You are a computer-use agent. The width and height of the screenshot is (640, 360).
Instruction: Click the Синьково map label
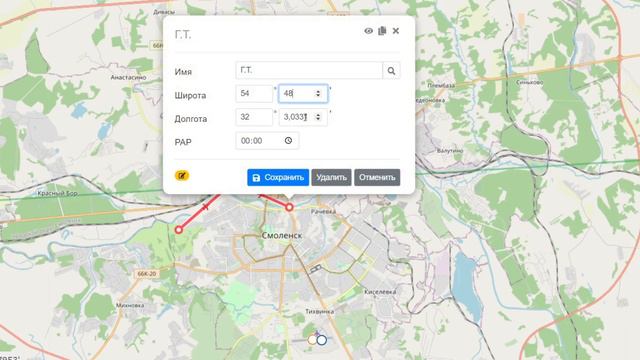(529, 82)
